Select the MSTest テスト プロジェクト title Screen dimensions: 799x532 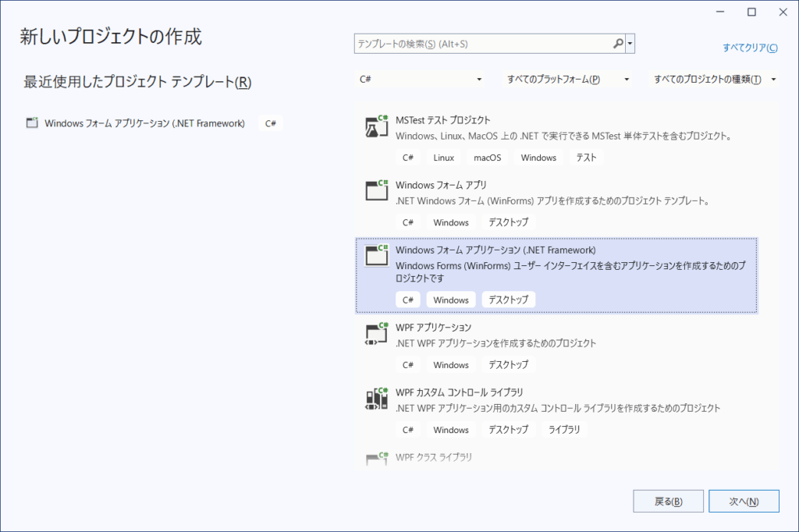443,120
